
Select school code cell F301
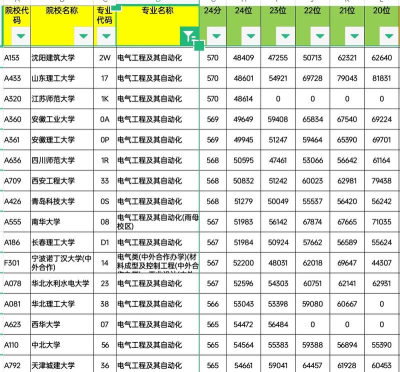[x=16, y=263]
